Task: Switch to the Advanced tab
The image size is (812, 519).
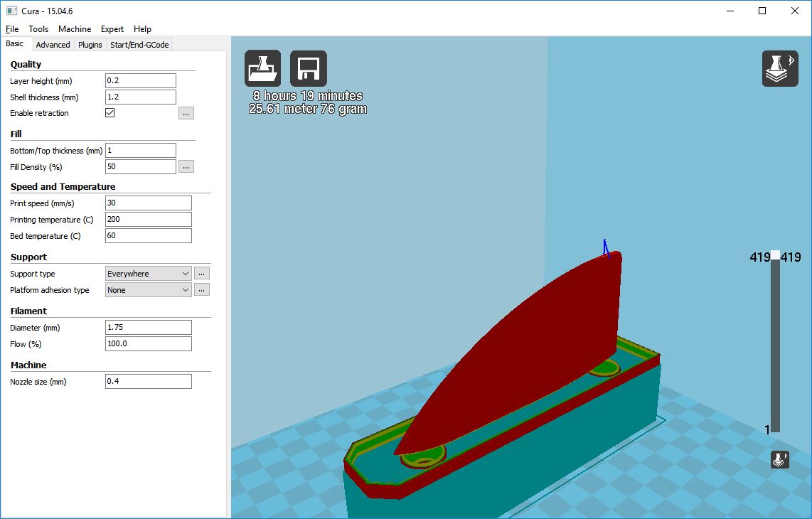Action: click(53, 45)
